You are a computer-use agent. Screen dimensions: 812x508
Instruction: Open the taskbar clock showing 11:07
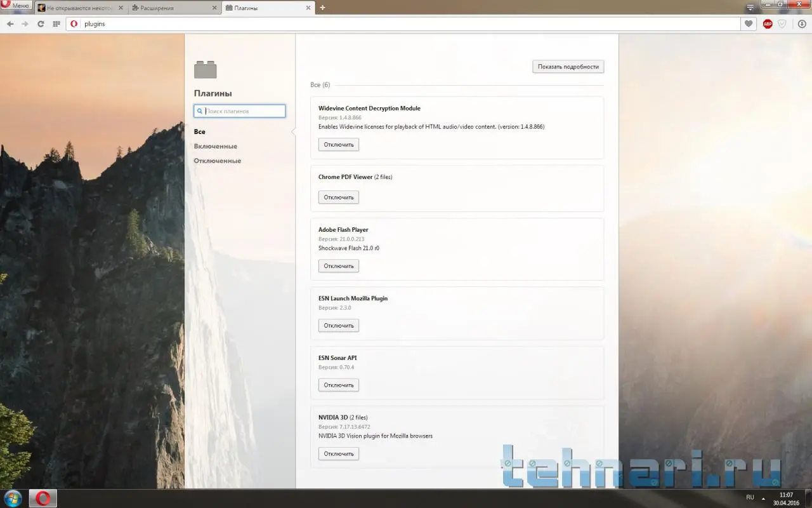point(787,498)
